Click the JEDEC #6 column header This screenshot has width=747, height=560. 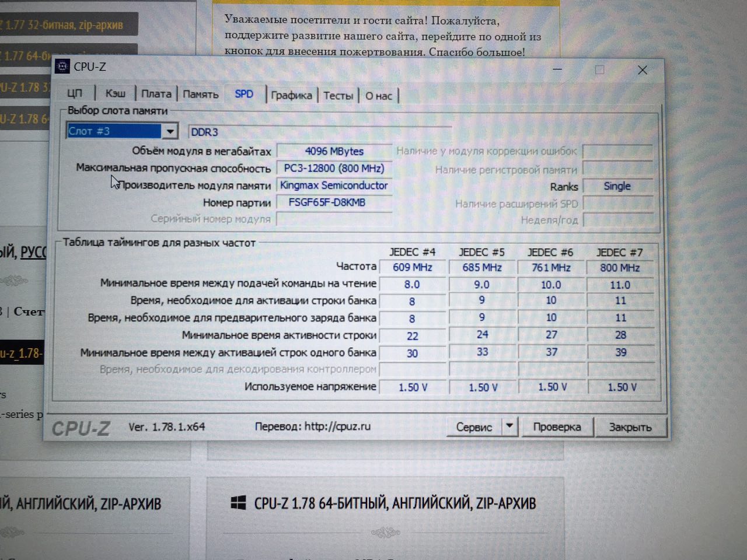click(x=551, y=253)
